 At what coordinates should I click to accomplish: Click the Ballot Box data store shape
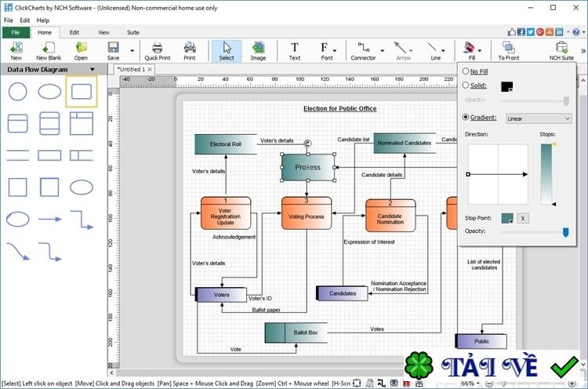(296, 333)
